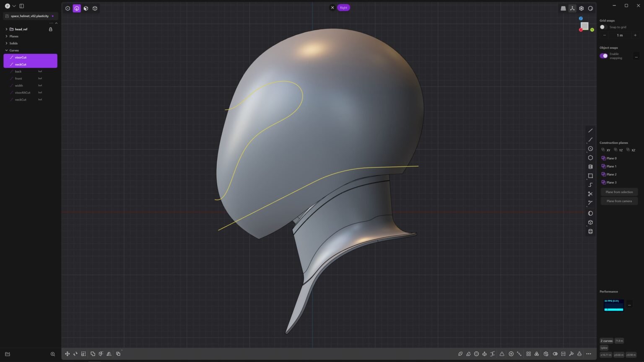The height and width of the screenshot is (362, 644).
Task: Toggle the viewport grid display icon
Action: coord(563,8)
